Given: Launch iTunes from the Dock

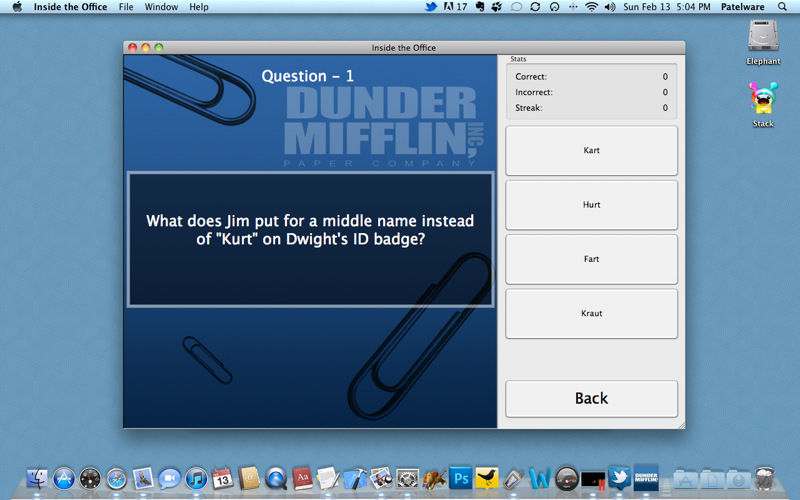Looking at the screenshot, I should click(196, 479).
